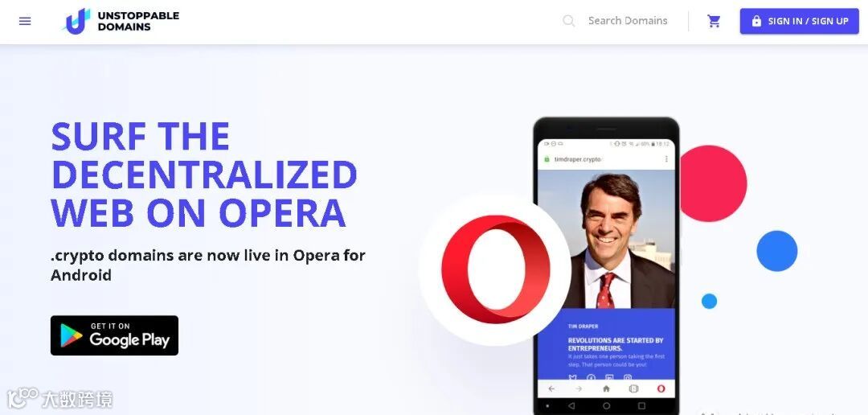Click the phone's forward arrow icon
Image resolution: width=868 pixels, height=415 pixels.
tap(579, 389)
